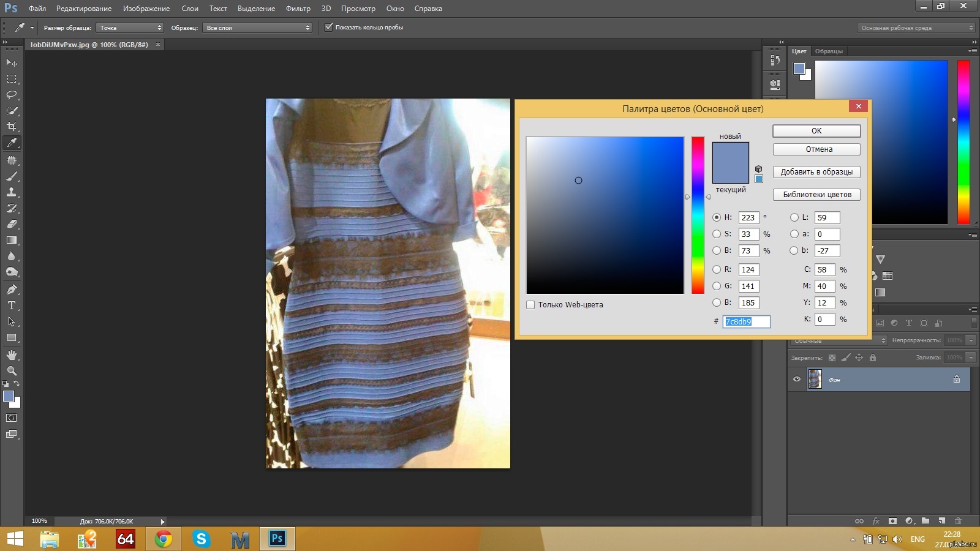
Task: Select the Brush tool
Action: (12, 176)
